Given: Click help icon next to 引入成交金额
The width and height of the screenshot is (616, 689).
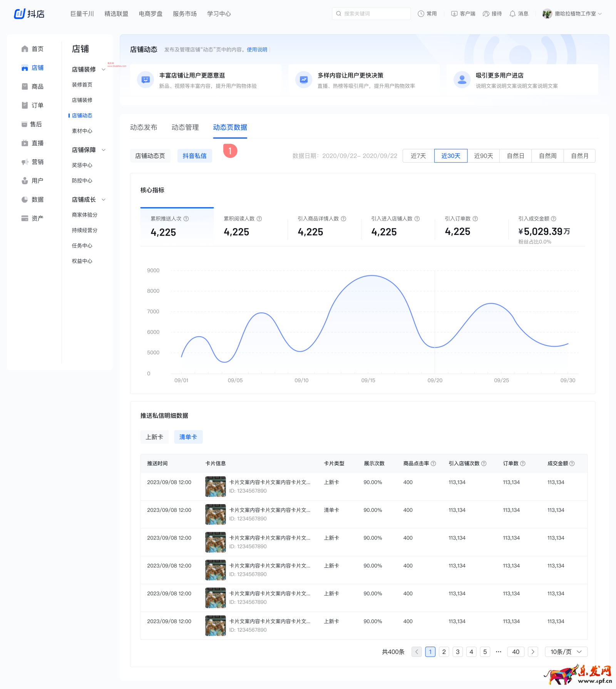Looking at the screenshot, I should 554,219.
